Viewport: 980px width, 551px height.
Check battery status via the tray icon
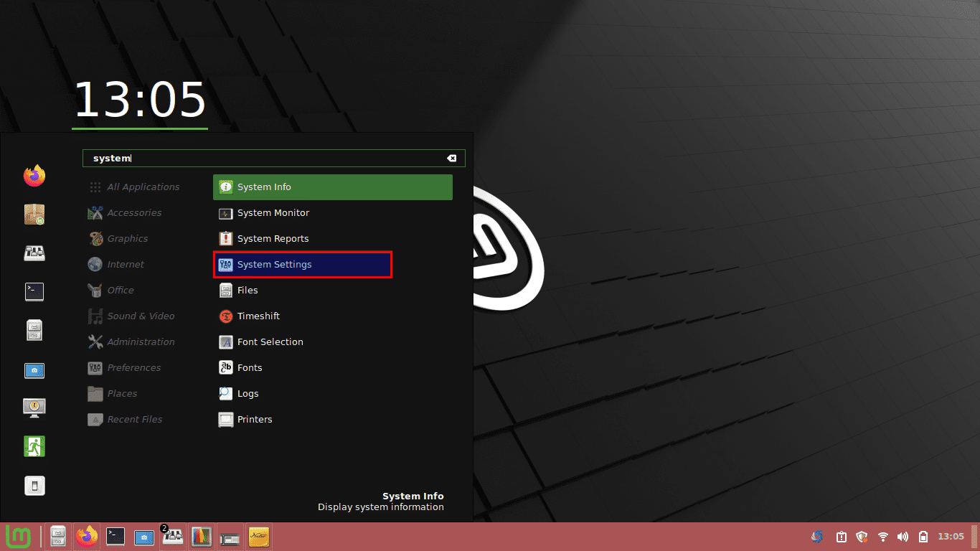[923, 536]
